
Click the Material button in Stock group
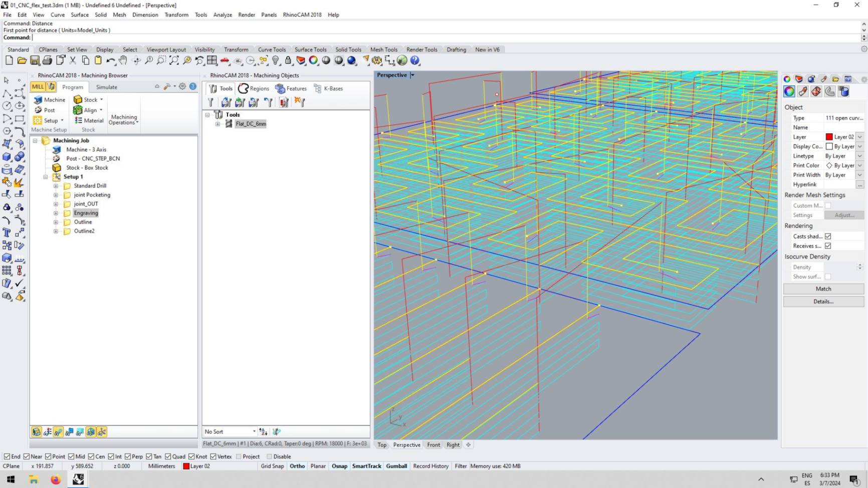[89, 121]
